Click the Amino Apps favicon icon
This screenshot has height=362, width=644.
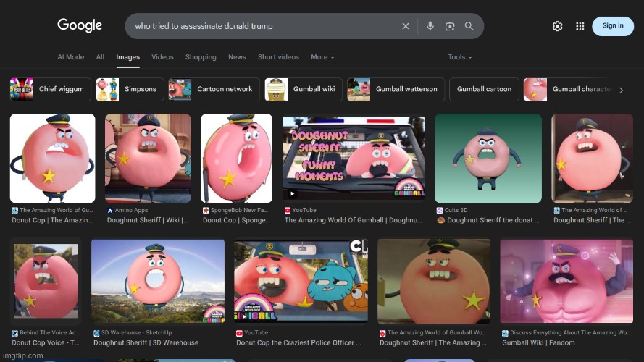109,210
